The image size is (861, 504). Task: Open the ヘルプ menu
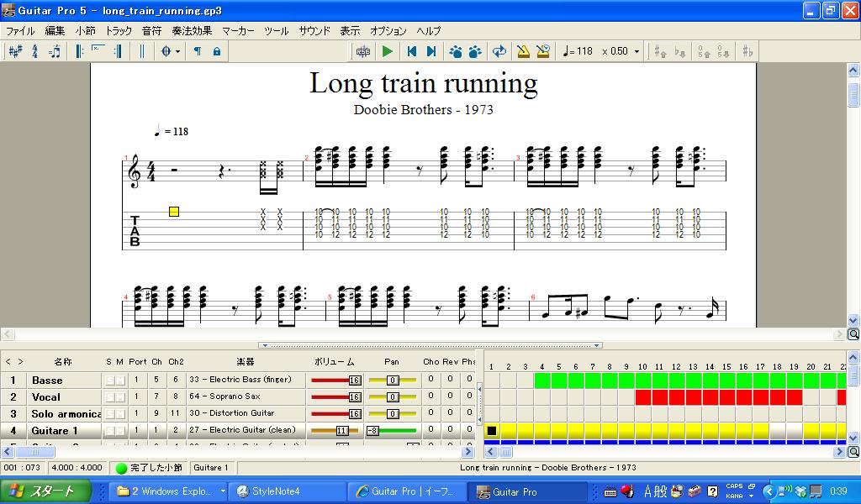point(428,31)
